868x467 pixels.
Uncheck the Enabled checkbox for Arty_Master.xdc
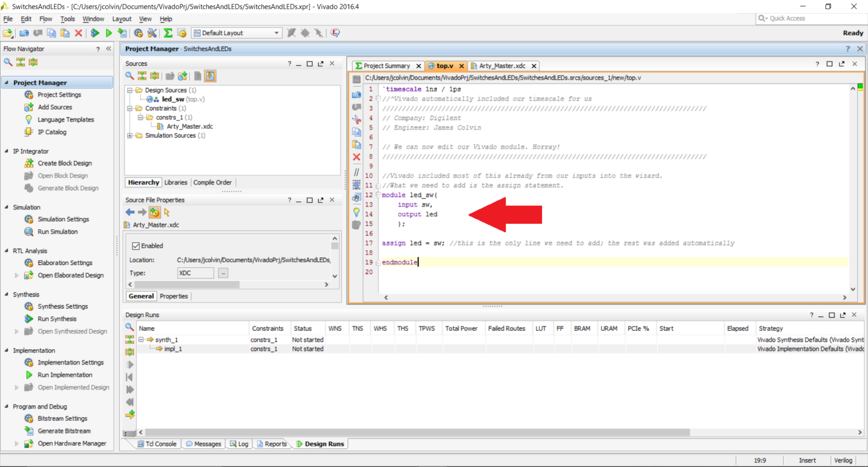[136, 246]
